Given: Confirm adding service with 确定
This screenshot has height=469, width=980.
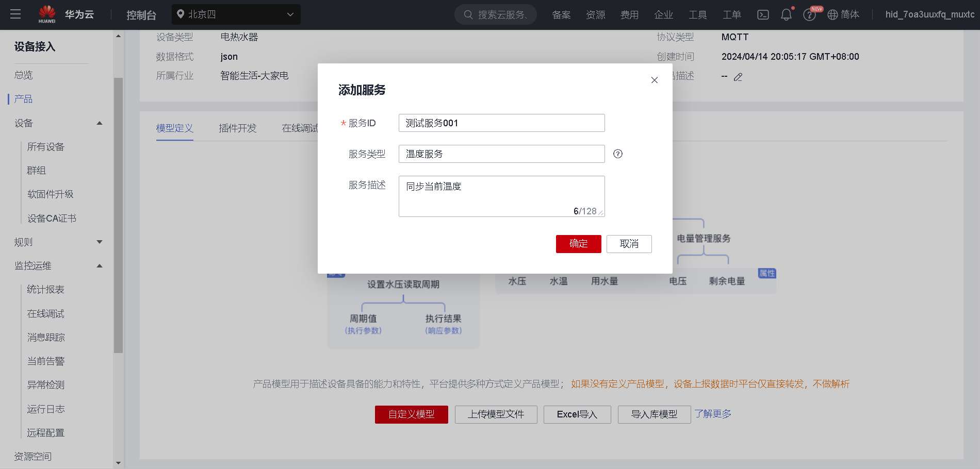Looking at the screenshot, I should (x=579, y=244).
